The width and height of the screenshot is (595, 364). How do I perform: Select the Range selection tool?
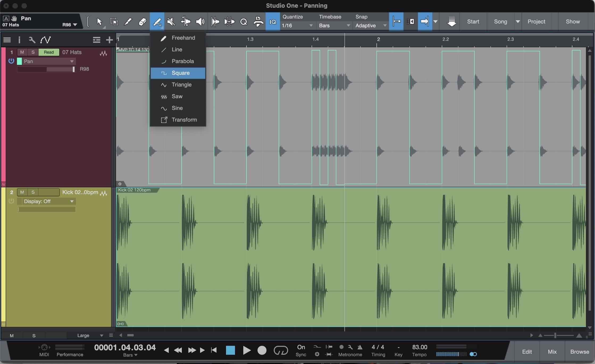pos(114,22)
